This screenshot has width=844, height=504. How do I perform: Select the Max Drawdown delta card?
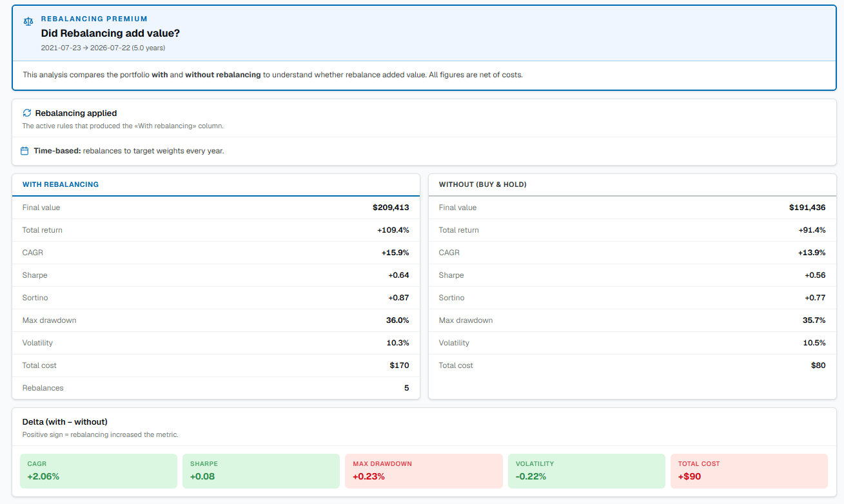tap(424, 470)
